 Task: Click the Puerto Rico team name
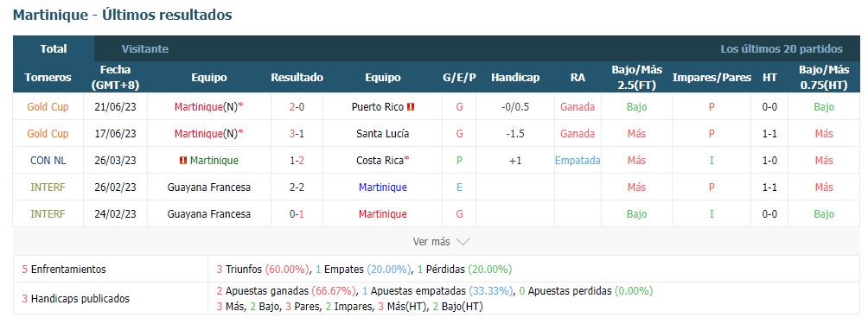pyautogui.click(x=378, y=107)
